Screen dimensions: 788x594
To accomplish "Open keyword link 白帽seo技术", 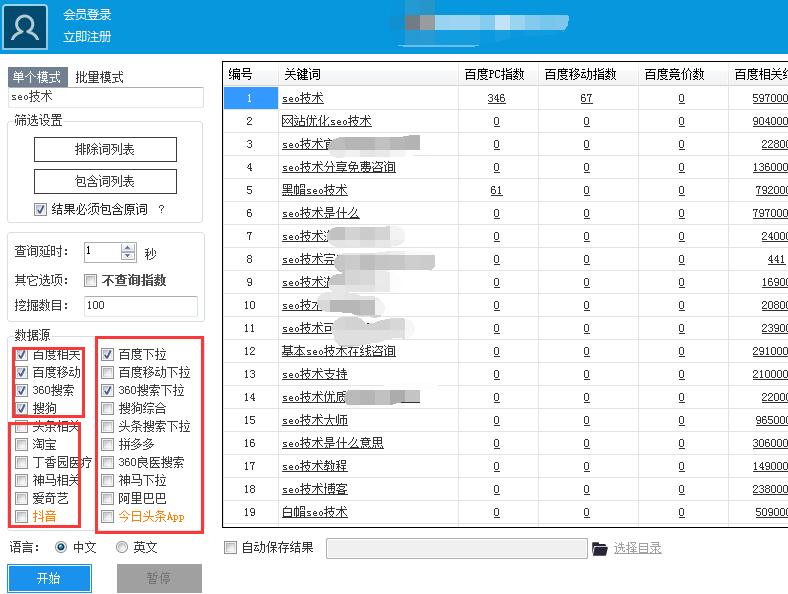I will click(x=315, y=513).
